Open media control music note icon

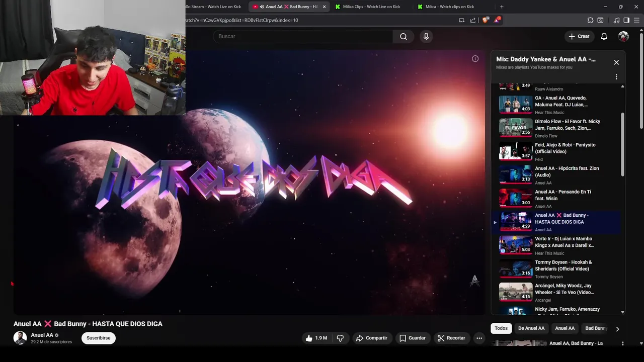click(616, 20)
